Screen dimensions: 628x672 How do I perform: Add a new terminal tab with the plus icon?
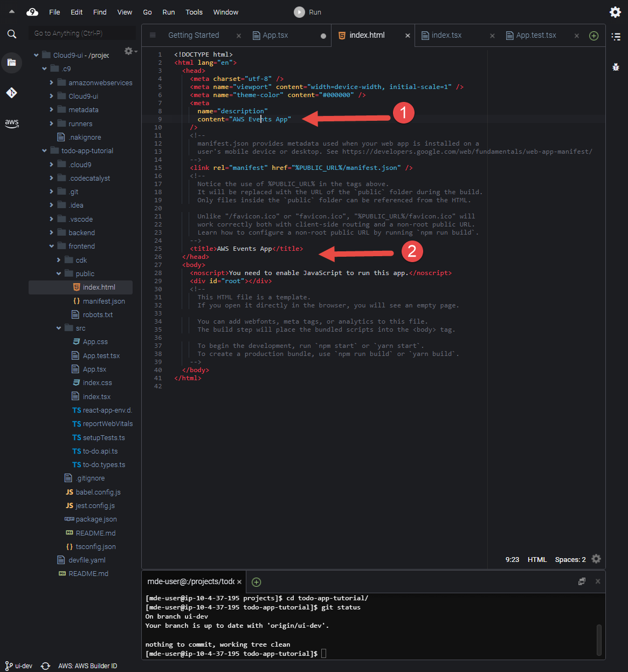(x=257, y=582)
